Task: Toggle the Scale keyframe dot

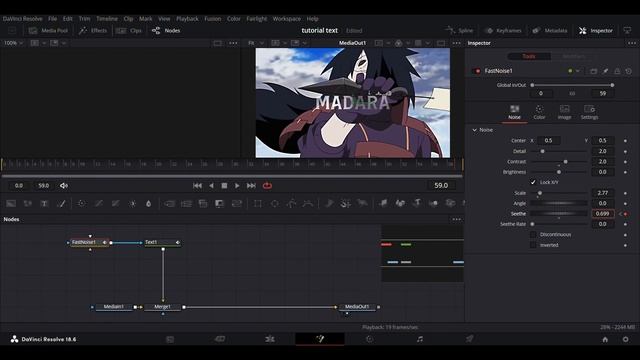Action: [x=625, y=193]
